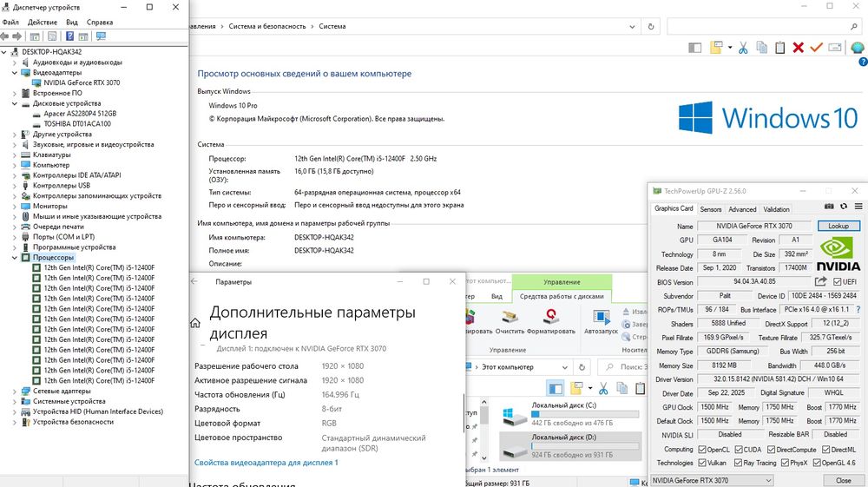The image size is (868, 487).
Task: Click the Локальный диск (D:) usage bar
Action: pos(584,446)
